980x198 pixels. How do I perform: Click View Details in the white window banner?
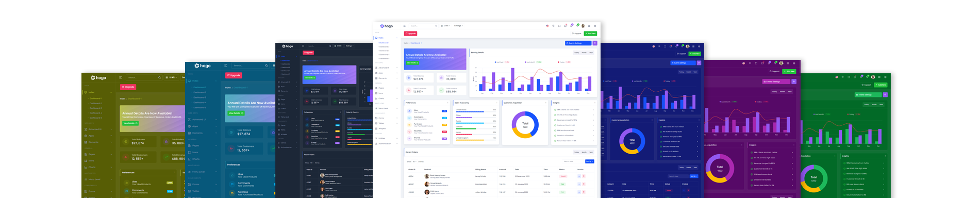point(412,63)
